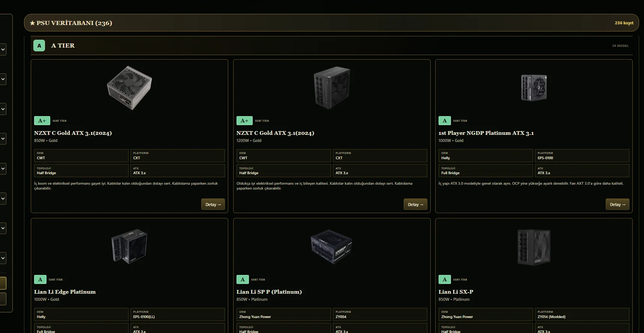644x333 pixels.
Task: Click the A TIER section heading
Action: click(63, 46)
